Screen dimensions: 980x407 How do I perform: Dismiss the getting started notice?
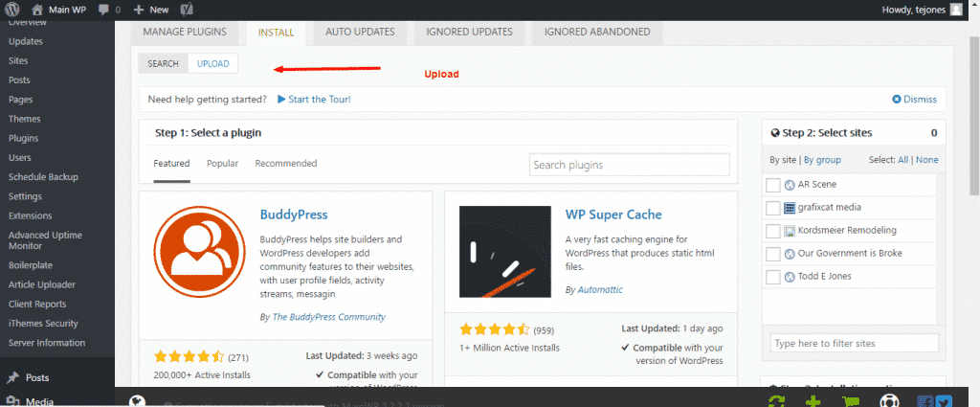coord(915,99)
